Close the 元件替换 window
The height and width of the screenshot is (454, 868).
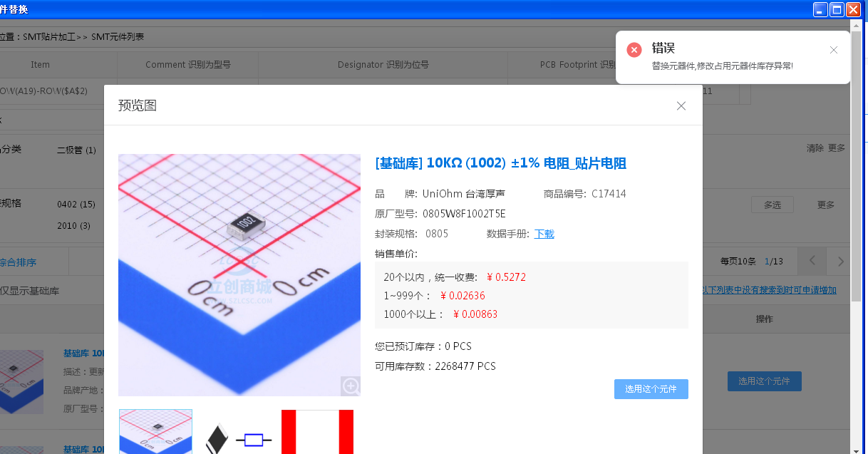(854, 9)
